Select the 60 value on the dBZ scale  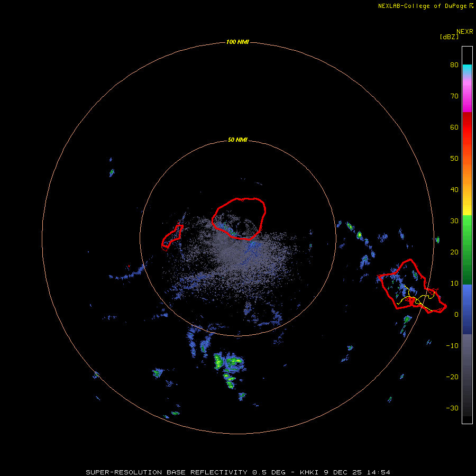(454, 127)
